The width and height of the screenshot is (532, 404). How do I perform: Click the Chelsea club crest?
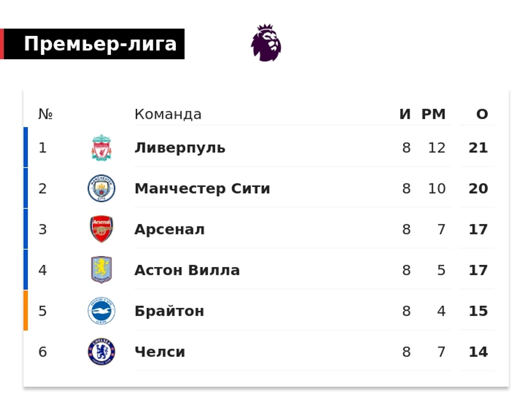click(101, 352)
